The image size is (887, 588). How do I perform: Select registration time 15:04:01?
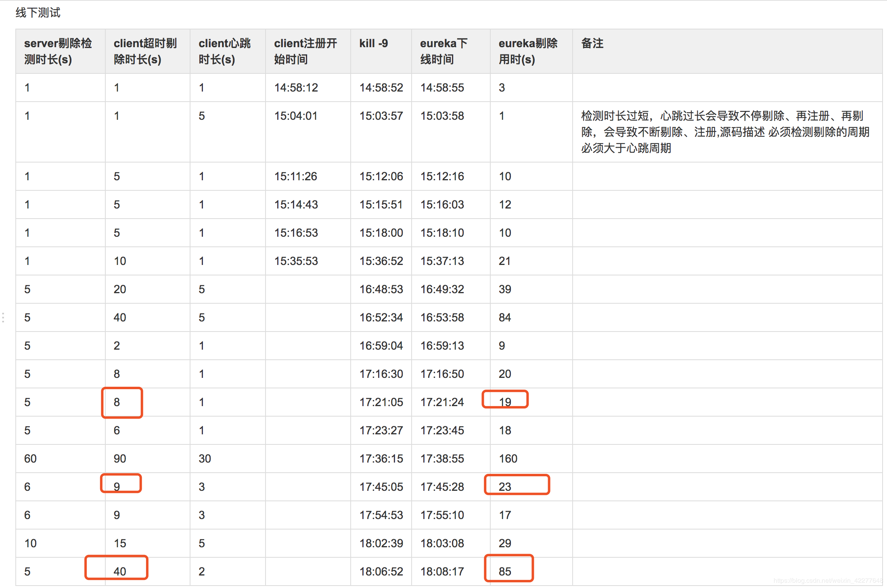pos(296,116)
